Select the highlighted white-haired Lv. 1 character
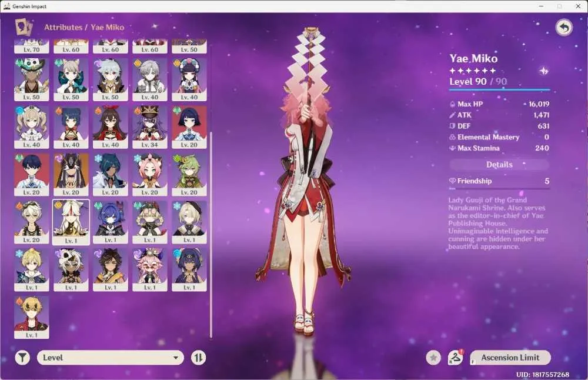Image resolution: width=588 pixels, height=380 pixels. click(71, 222)
